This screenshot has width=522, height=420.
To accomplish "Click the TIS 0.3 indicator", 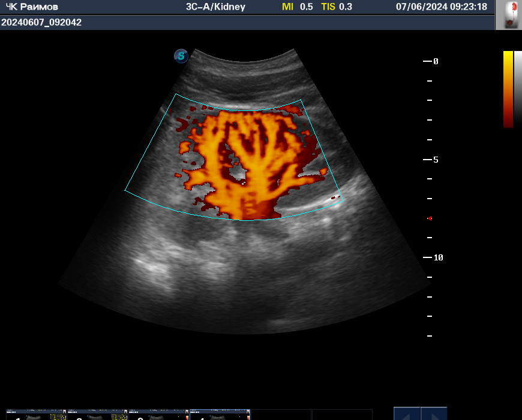I will [337, 7].
